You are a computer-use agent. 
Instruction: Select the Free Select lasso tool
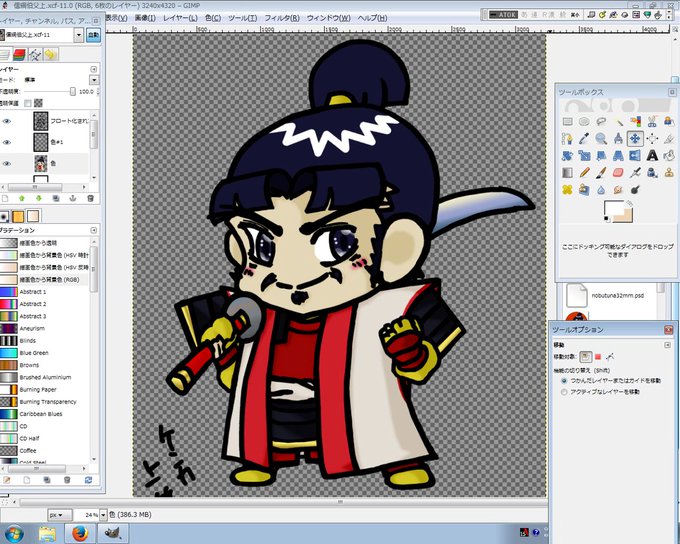pyautogui.click(x=601, y=122)
